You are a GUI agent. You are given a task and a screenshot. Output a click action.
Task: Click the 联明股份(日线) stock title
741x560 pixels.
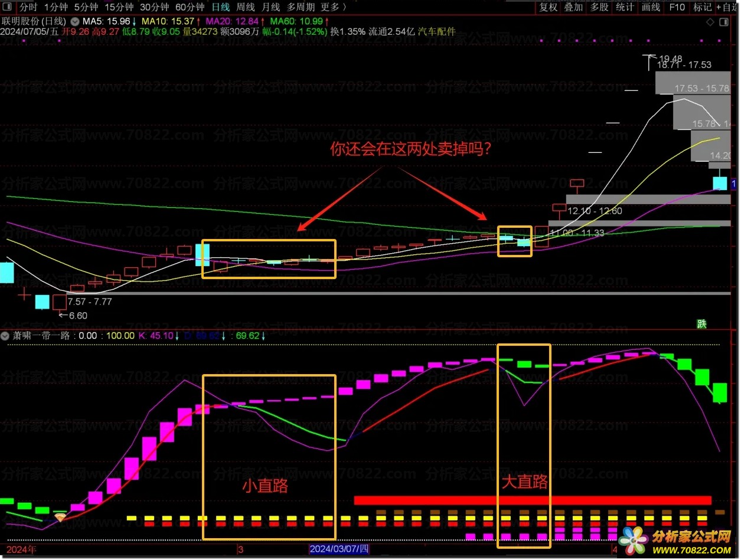(35, 21)
